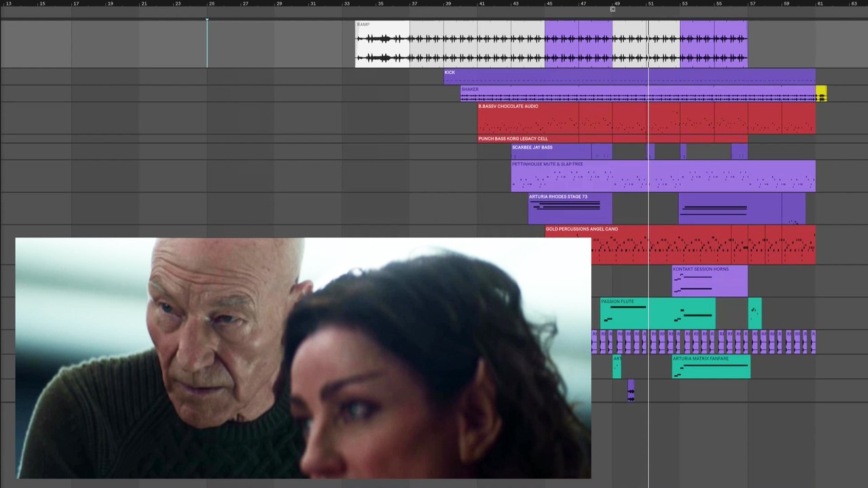Click bar 23 on the timeline ruler
The width and height of the screenshot is (868, 488).
(x=178, y=4)
